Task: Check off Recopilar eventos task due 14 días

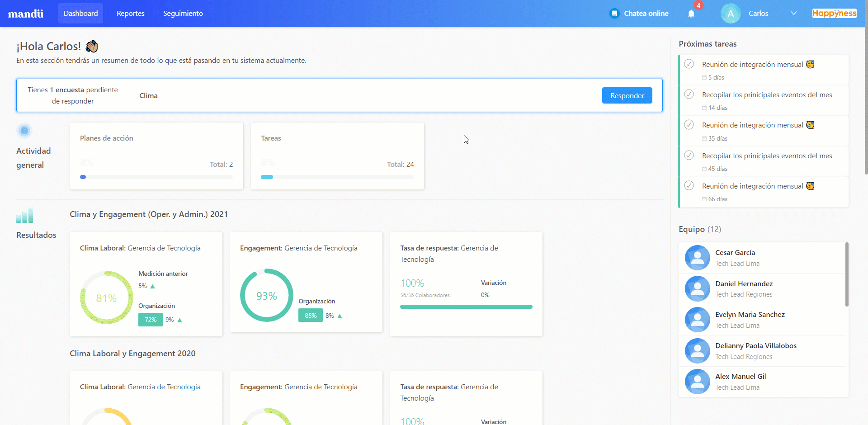Action: (x=689, y=94)
